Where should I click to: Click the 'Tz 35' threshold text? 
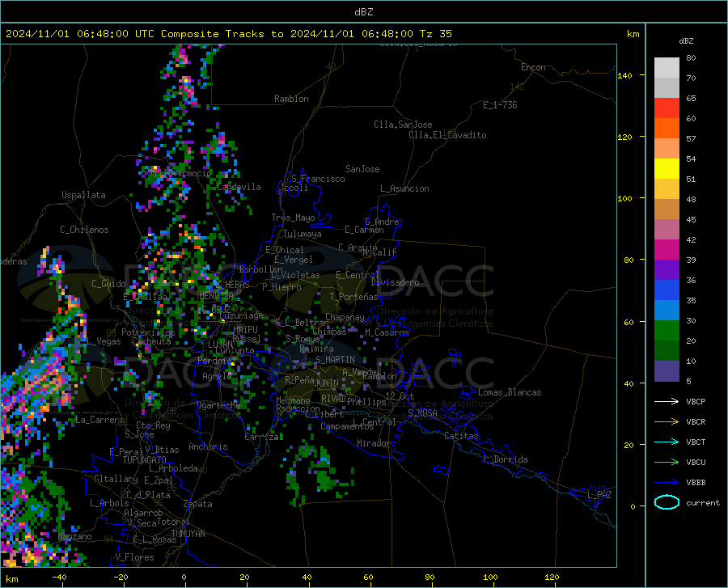pos(435,34)
